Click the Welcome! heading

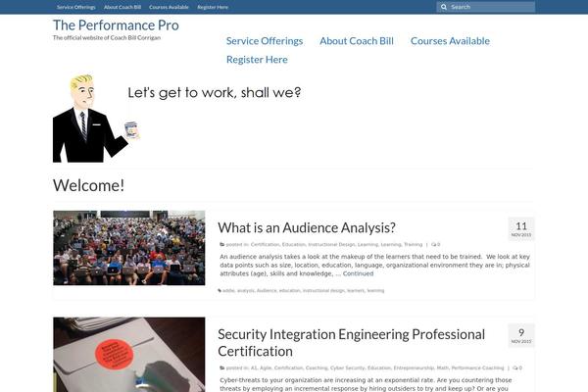(88, 185)
